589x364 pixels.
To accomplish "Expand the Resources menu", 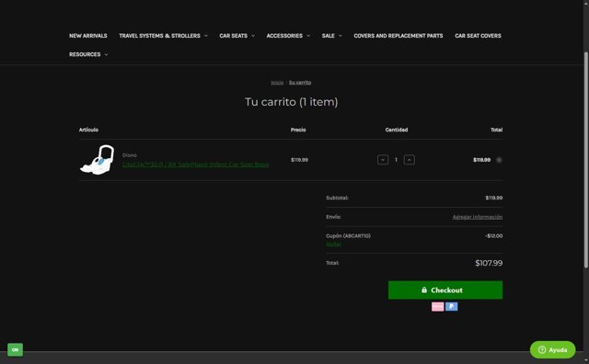I will point(85,54).
